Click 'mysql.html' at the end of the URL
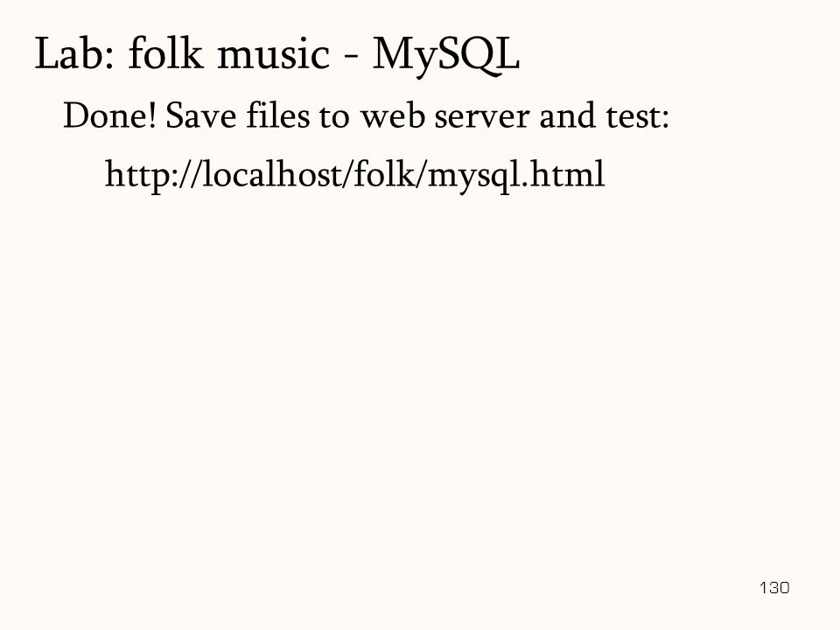This screenshot has width=840, height=630. pyautogui.click(x=516, y=175)
